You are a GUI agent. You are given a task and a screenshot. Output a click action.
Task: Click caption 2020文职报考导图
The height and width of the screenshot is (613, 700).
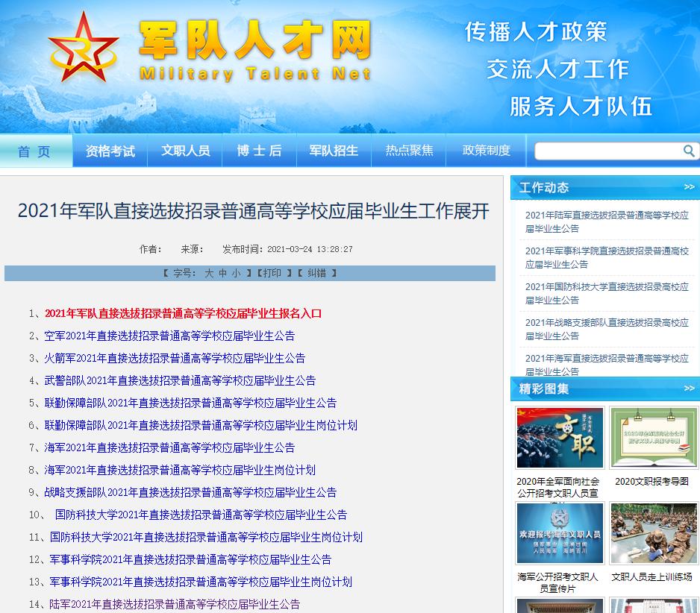pos(651,482)
